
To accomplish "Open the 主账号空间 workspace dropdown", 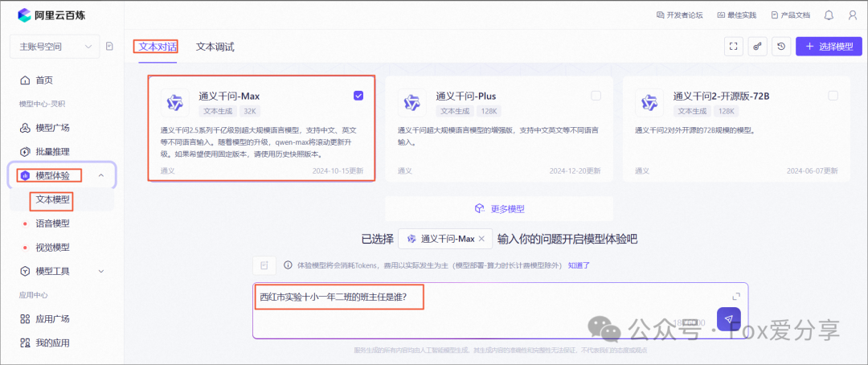I will tap(55, 47).
